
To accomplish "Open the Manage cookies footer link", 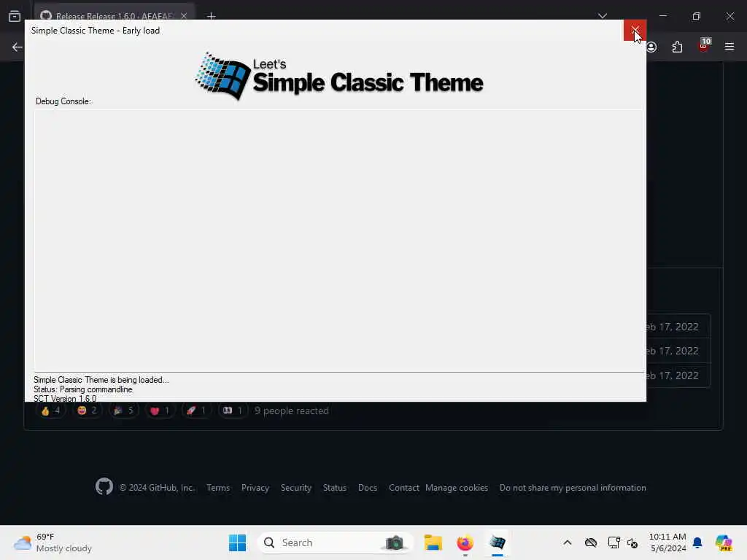I will 457,488.
